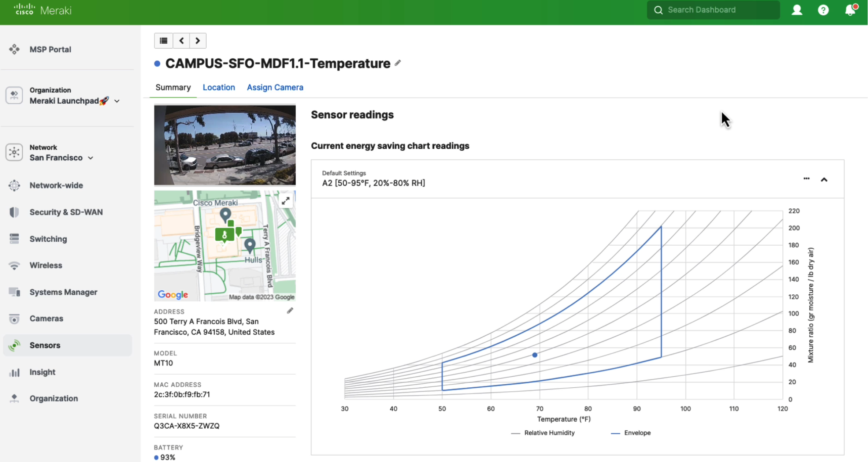The width and height of the screenshot is (868, 462).
Task: Open the user account profile icon
Action: tap(797, 10)
